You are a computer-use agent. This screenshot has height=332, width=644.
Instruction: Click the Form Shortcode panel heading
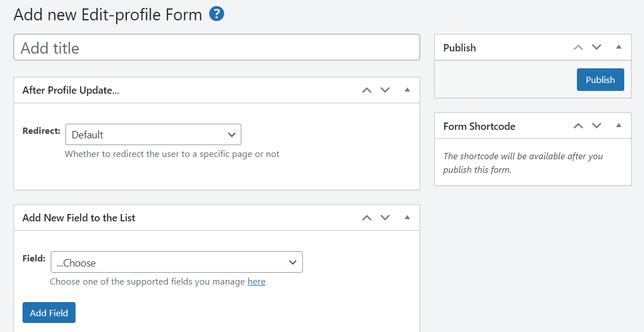point(479,126)
